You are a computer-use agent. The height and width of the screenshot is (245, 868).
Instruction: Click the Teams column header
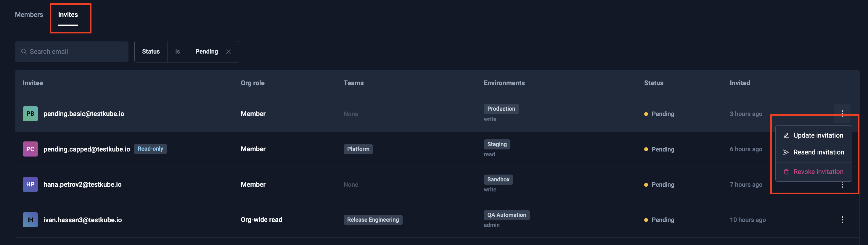[x=353, y=83]
